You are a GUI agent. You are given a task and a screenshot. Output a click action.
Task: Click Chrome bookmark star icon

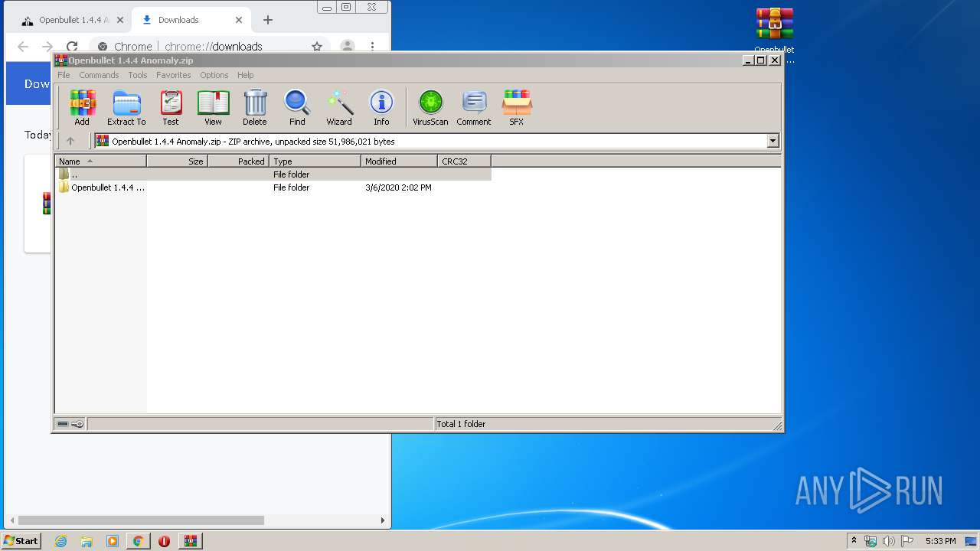[x=317, y=47]
